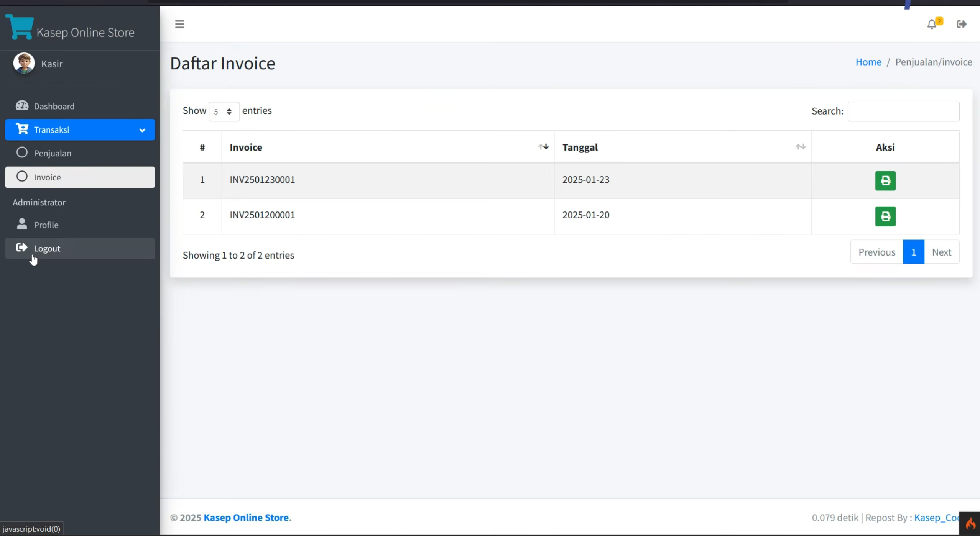The width and height of the screenshot is (980, 536).
Task: Toggle the hamburger sidebar menu icon
Action: (179, 24)
